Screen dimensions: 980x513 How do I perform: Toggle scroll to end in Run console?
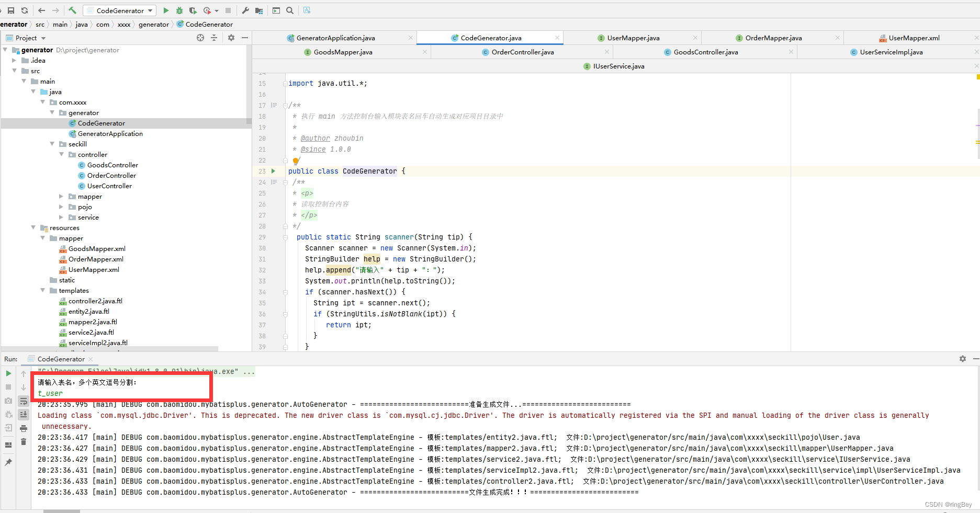click(x=24, y=414)
